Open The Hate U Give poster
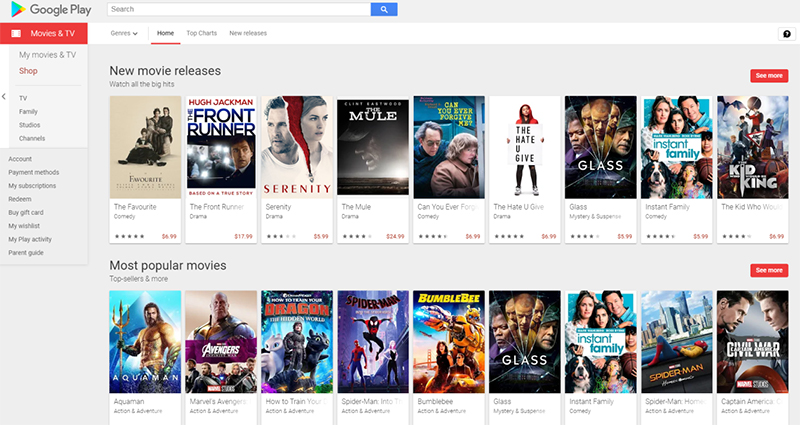This screenshot has height=425, width=800. tap(525, 147)
